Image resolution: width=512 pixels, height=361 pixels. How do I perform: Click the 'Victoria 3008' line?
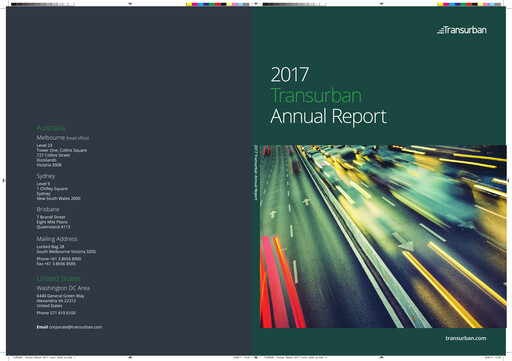pyautogui.click(x=49, y=165)
